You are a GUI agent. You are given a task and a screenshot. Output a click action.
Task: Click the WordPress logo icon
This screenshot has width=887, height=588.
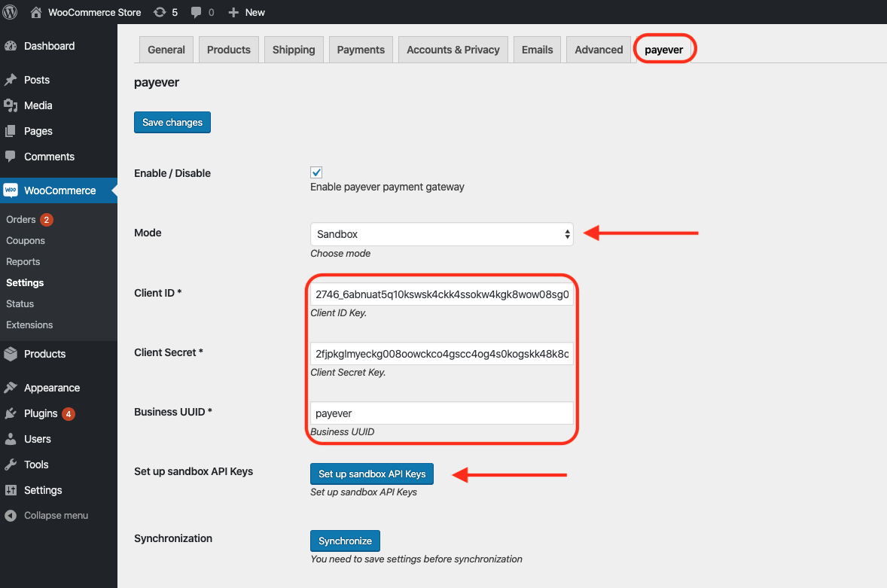(11, 12)
